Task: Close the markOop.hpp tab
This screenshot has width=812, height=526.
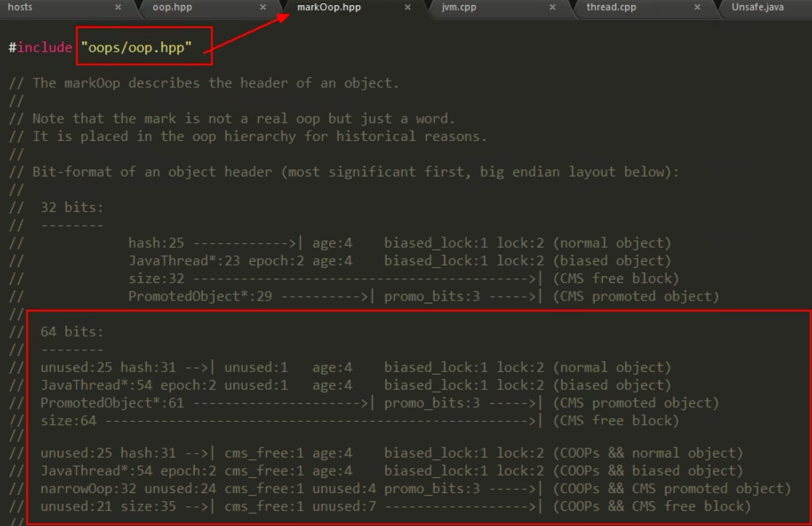Action: coord(407,7)
